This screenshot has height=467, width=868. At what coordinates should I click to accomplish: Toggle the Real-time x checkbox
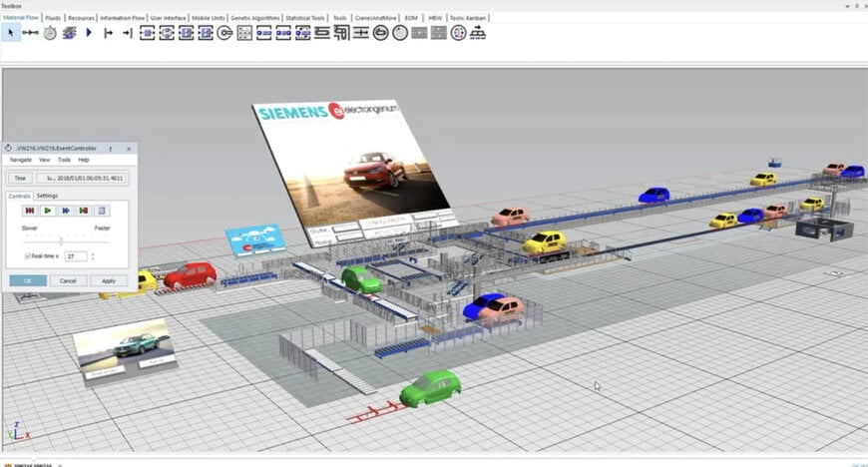click(x=27, y=255)
